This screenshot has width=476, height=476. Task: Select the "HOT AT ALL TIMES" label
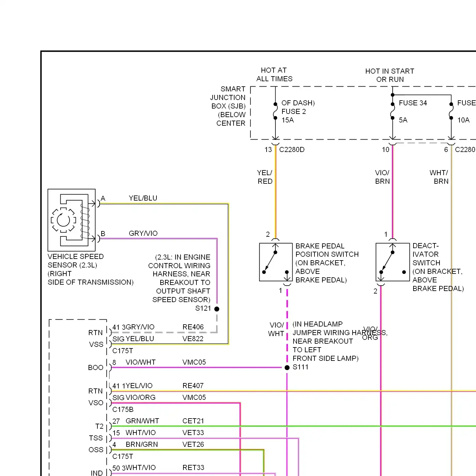[274, 75]
